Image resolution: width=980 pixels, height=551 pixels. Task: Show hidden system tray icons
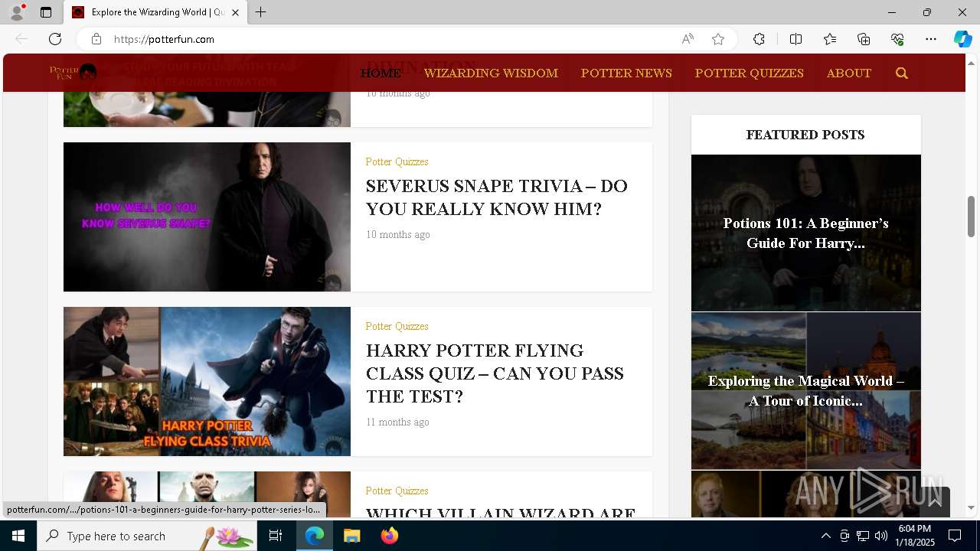click(x=825, y=536)
